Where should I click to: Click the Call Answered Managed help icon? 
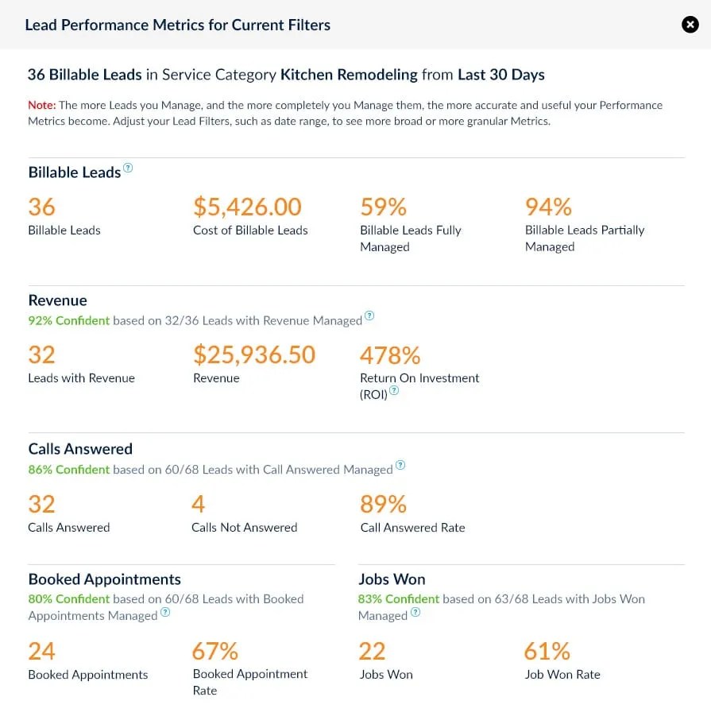[x=400, y=464]
